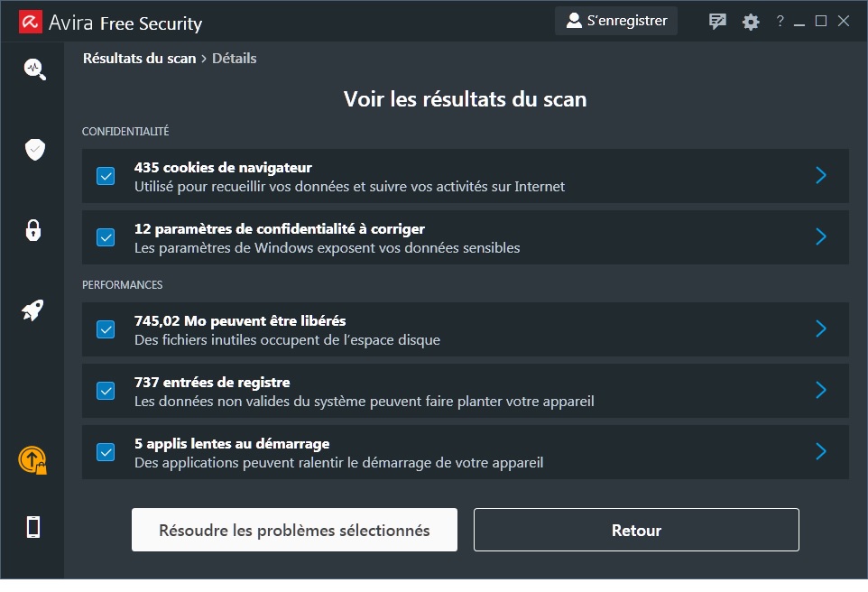868x592 pixels.
Task: Expand details for paramètres de confidentialité
Action: point(820,237)
